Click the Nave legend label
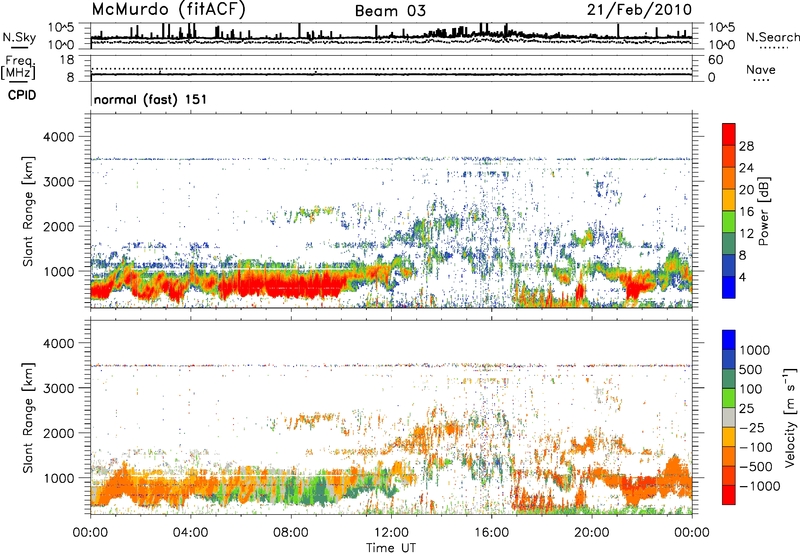Viewport: 800px width, 554px height. click(760, 69)
